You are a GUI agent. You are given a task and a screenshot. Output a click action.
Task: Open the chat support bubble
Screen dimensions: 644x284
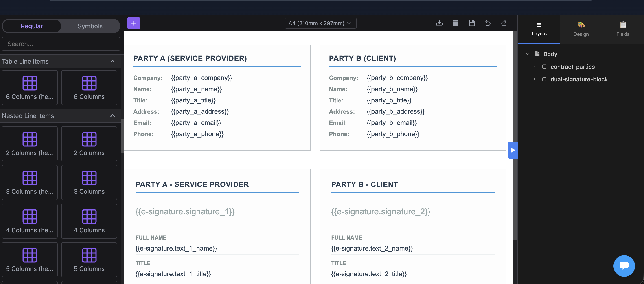coord(624,266)
